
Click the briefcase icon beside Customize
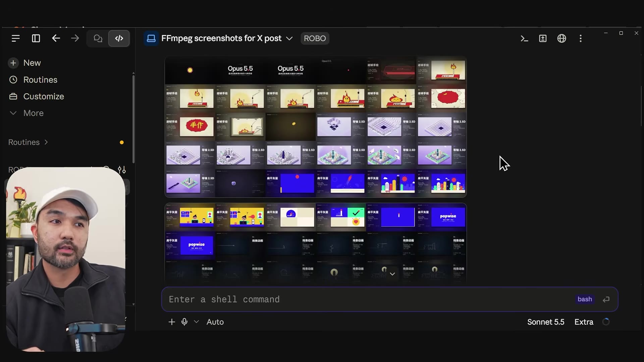click(x=13, y=97)
